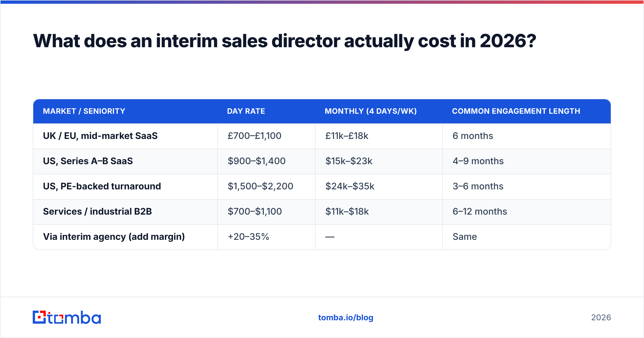This screenshot has width=644, height=338.
Task: Open the tomba.io/blog link
Action: [346, 318]
